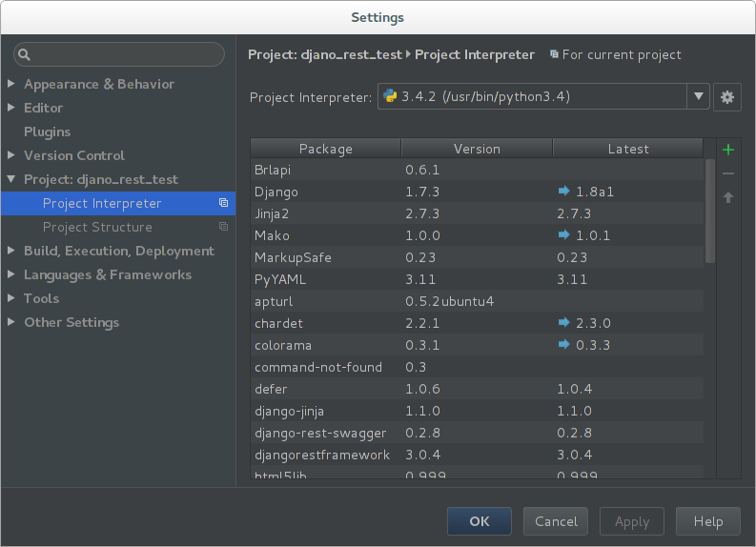
Task: Expand Build, Execution, Deployment section
Action: [x=11, y=251]
